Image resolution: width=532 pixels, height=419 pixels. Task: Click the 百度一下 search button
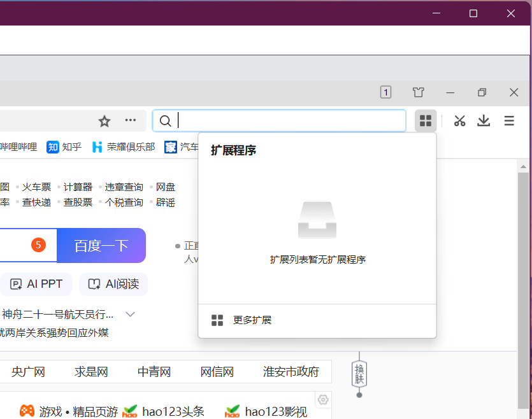click(x=101, y=245)
